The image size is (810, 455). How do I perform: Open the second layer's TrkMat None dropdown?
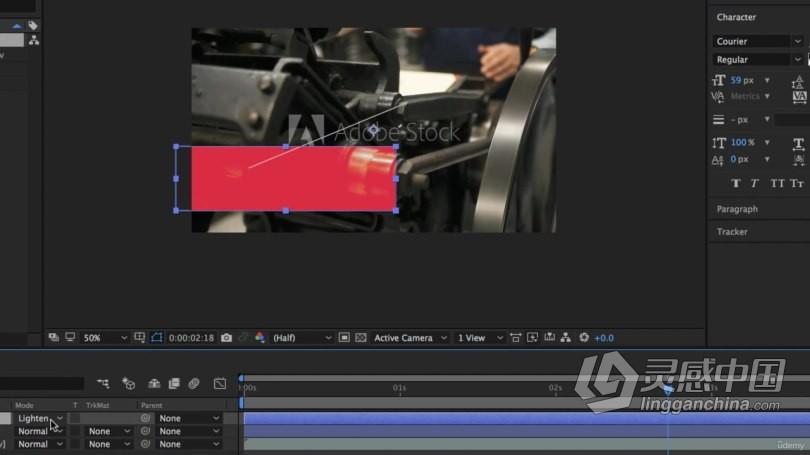coord(108,431)
